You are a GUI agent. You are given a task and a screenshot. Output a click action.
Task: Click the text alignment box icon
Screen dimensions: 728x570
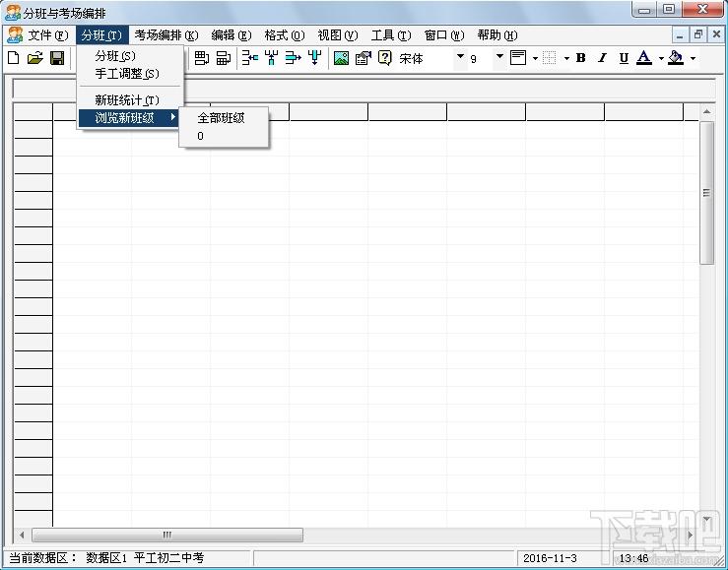click(x=518, y=58)
